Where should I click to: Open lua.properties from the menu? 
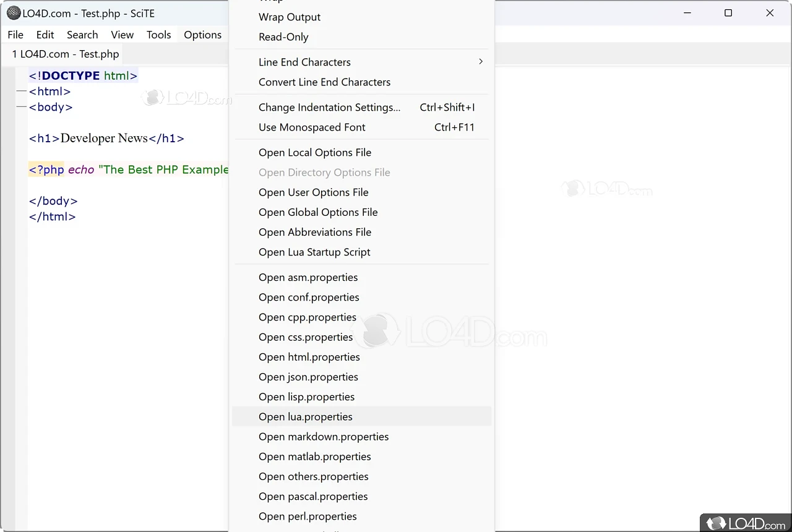pyautogui.click(x=306, y=417)
